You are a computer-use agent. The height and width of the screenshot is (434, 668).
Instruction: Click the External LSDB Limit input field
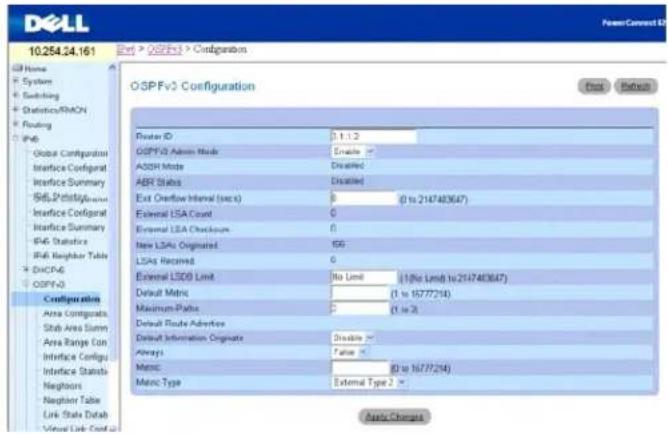(x=364, y=277)
